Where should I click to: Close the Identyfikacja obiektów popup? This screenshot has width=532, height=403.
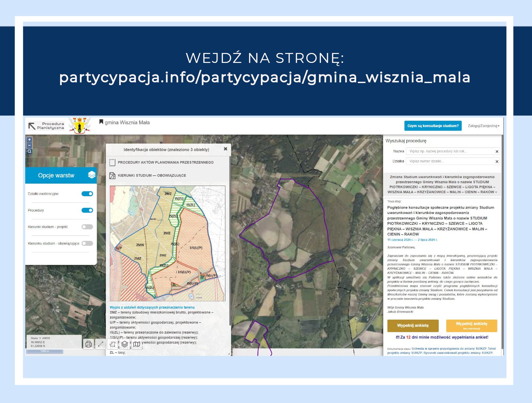(x=225, y=149)
